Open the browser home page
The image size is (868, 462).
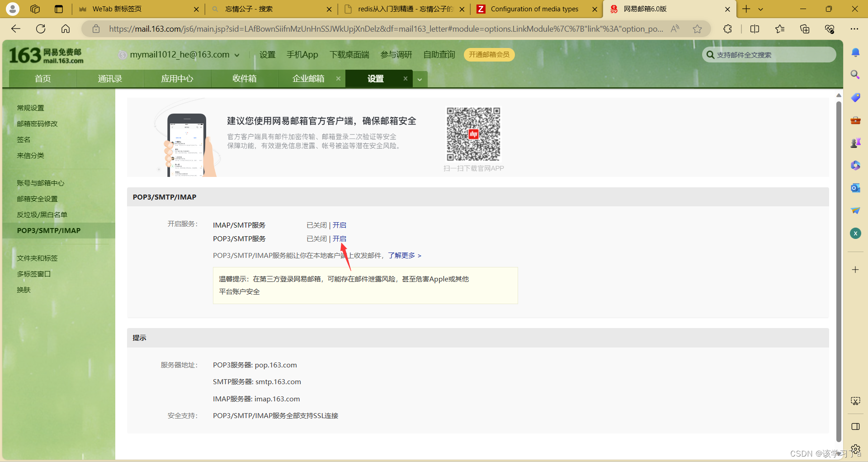click(66, 29)
